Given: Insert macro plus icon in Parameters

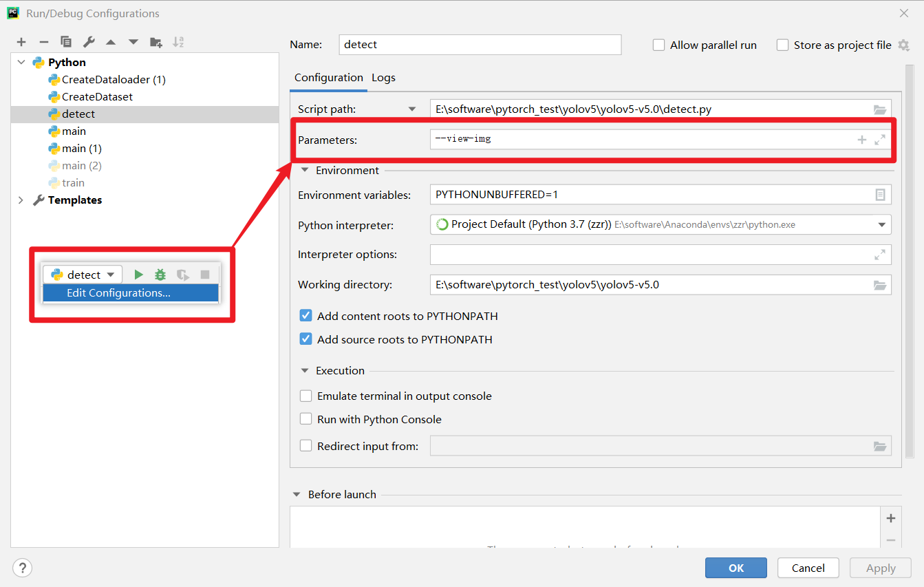Looking at the screenshot, I should tap(861, 140).
